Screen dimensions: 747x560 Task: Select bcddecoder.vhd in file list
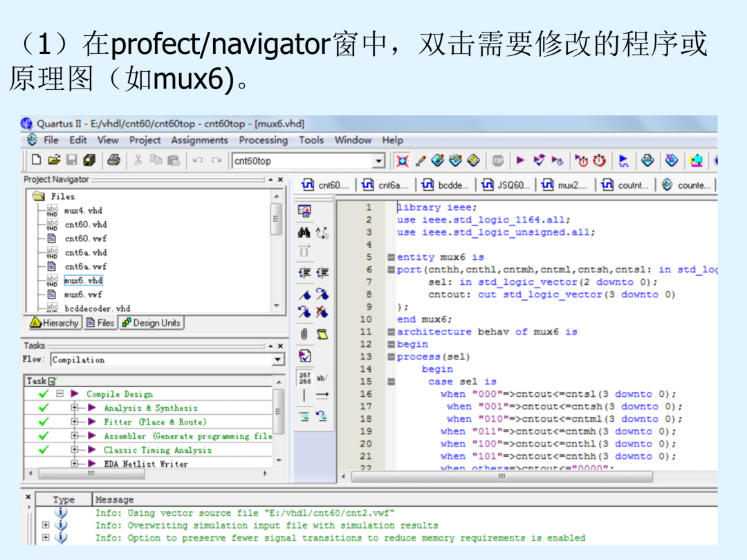[x=98, y=308]
